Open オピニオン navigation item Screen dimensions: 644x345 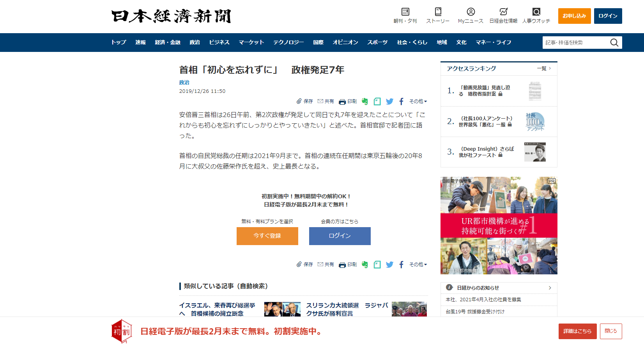pos(345,43)
